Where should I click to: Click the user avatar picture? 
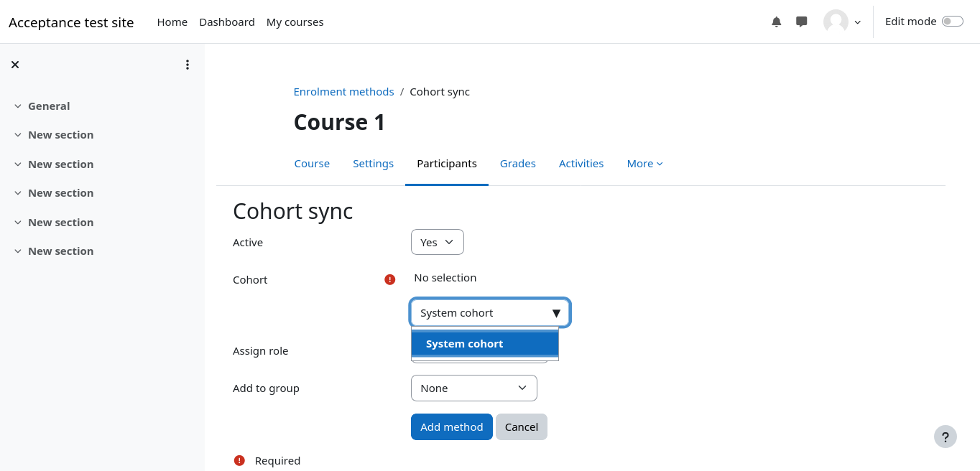coord(836,22)
